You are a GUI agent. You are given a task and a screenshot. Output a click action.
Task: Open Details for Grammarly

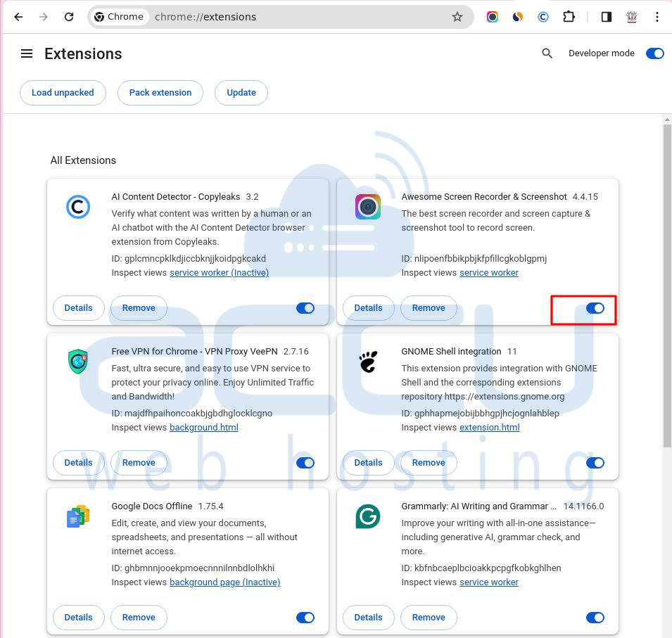click(x=368, y=618)
